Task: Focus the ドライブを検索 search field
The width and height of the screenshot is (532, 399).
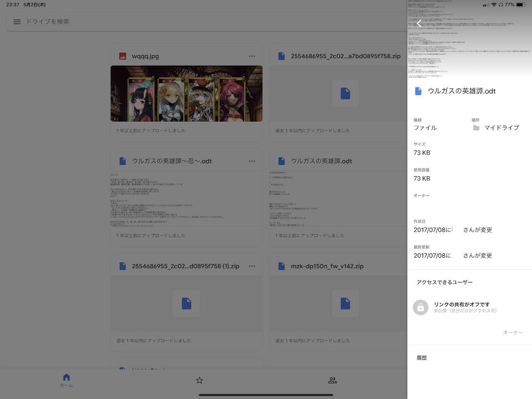Action: coord(206,22)
